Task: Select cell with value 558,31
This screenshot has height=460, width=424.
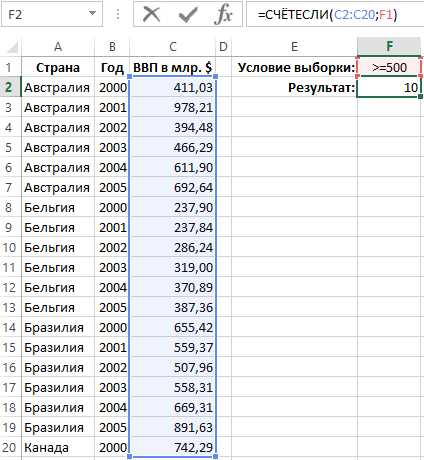Action: pos(173,387)
